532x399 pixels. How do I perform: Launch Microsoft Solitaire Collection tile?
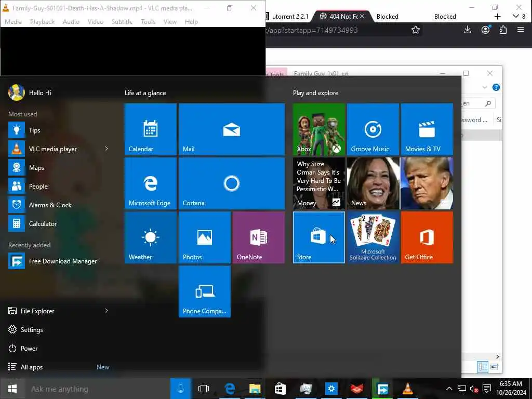pos(373,237)
